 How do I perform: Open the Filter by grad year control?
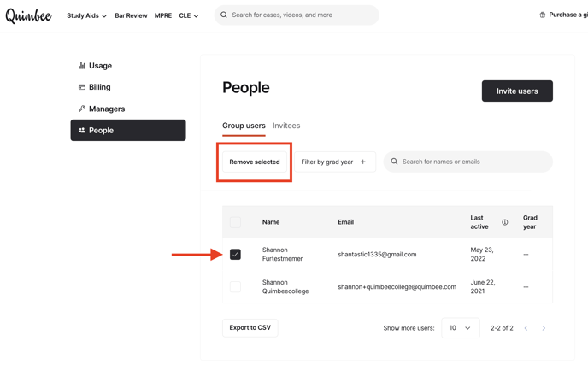[x=335, y=162]
